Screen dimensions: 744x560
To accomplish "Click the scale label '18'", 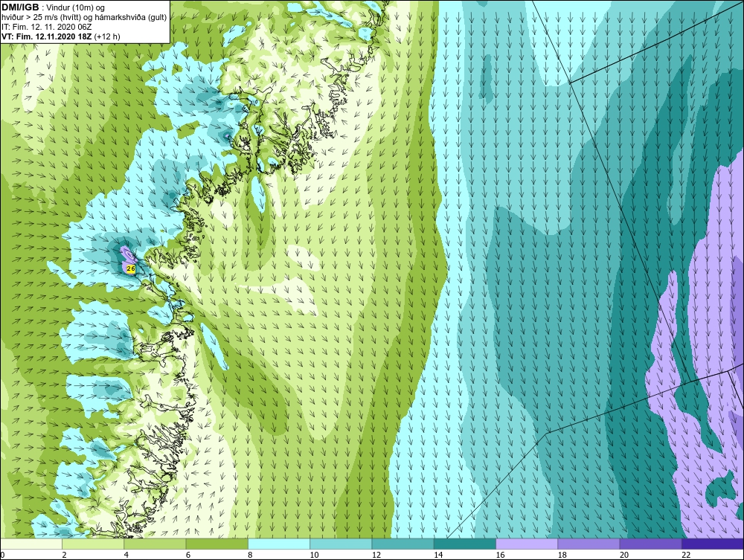I will (x=562, y=556).
